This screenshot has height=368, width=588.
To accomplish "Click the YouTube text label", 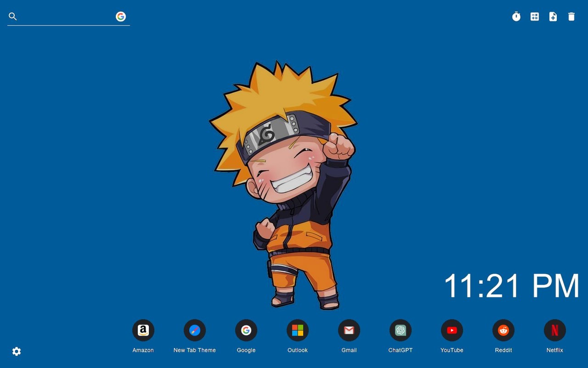I will coord(452,350).
